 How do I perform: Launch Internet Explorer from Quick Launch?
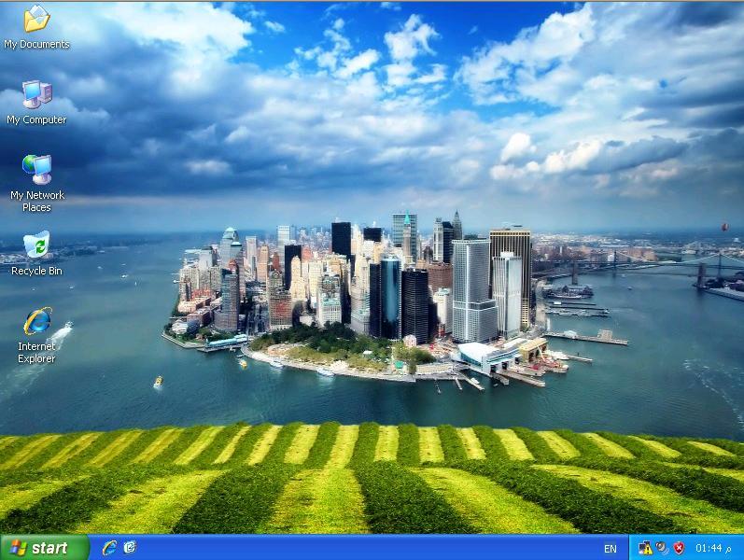coord(109,548)
